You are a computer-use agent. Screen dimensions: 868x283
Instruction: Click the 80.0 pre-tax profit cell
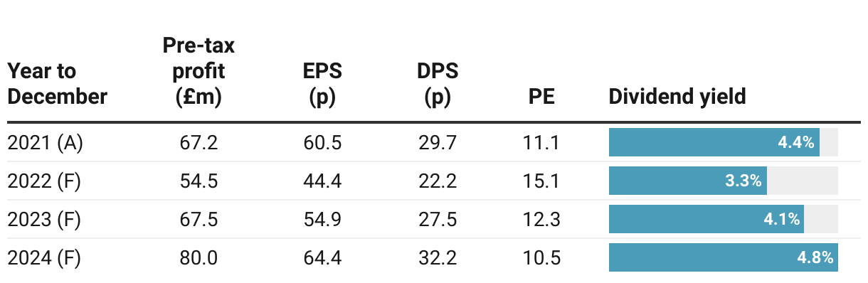click(x=199, y=257)
